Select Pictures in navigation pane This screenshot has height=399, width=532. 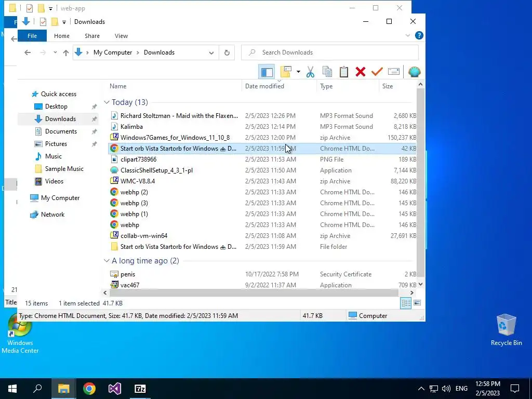tap(56, 144)
